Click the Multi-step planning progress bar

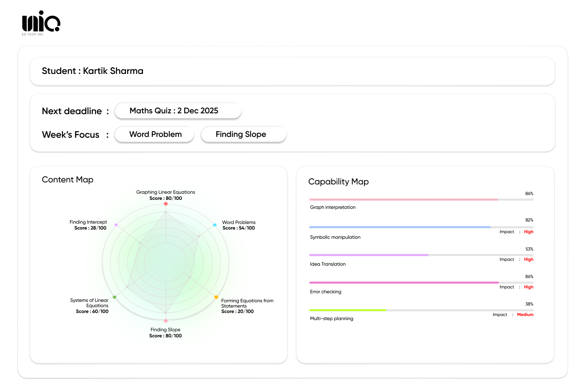pos(421,310)
